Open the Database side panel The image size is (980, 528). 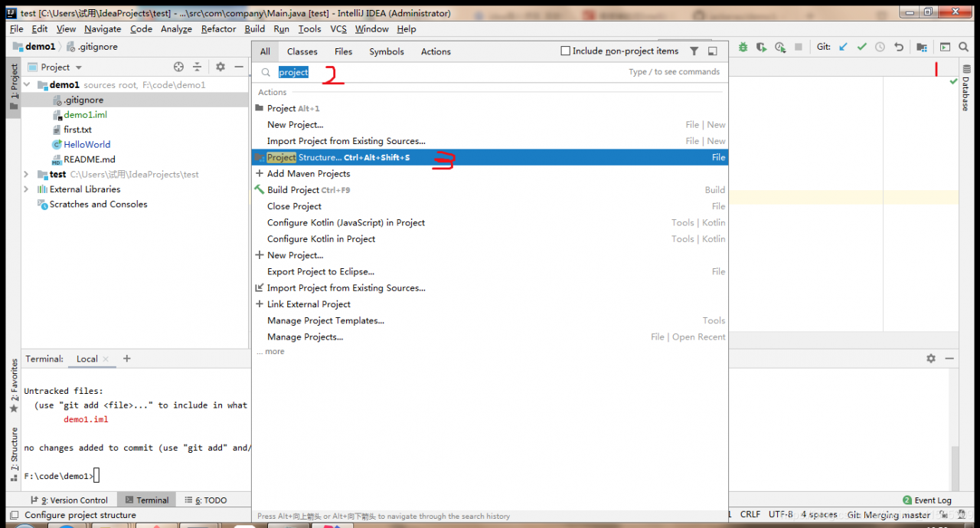click(x=965, y=90)
